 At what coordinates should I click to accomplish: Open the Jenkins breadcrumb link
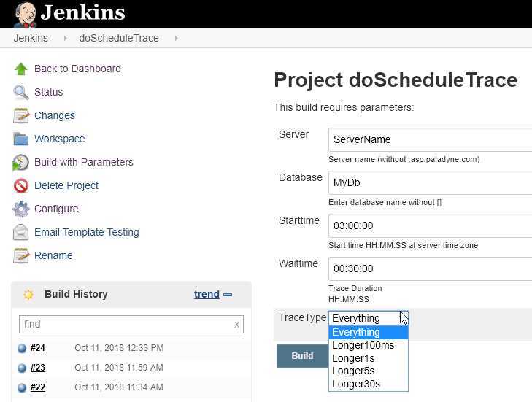click(x=31, y=38)
